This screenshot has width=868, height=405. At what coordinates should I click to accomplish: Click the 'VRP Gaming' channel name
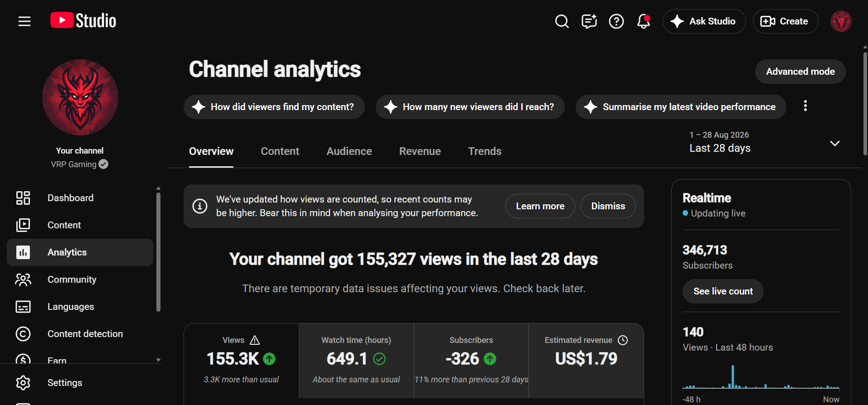[x=73, y=164]
